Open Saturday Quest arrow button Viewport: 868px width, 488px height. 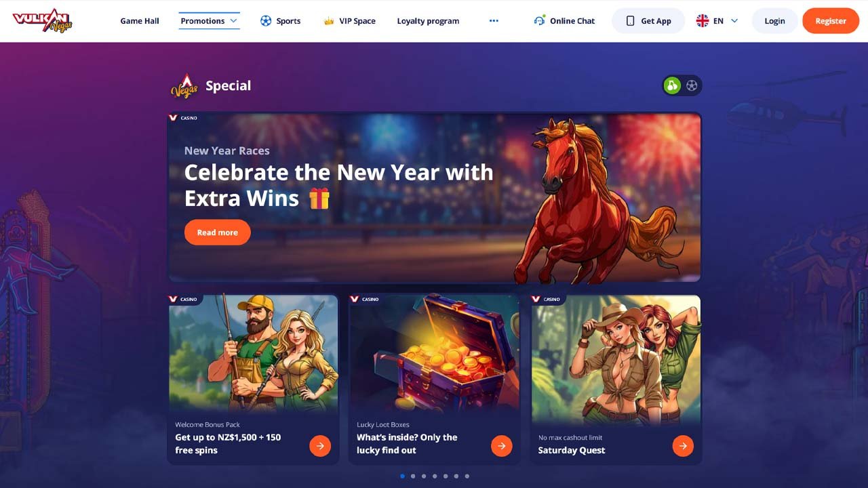click(683, 446)
